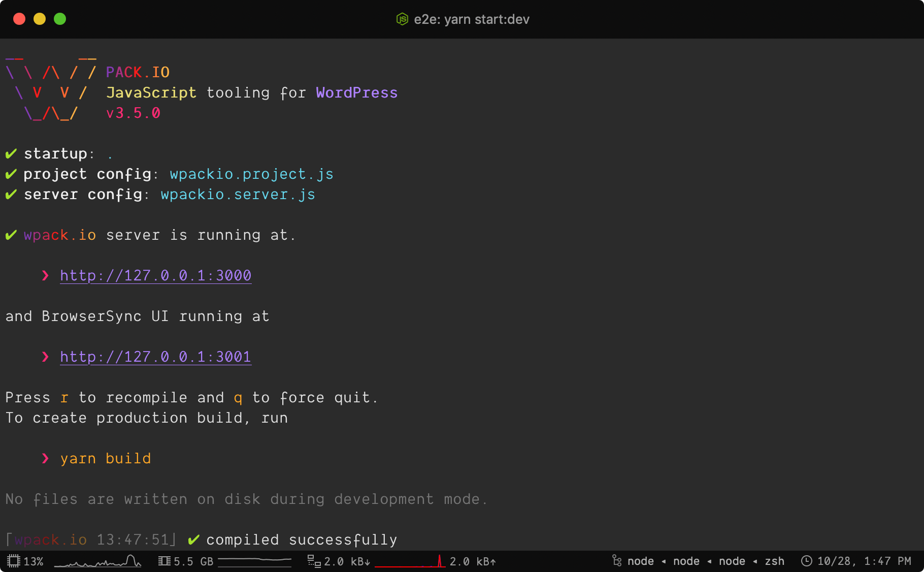Viewport: 924px width, 572px height.
Task: Click the 10/28, 1:47 PM date display
Action: [x=864, y=561]
